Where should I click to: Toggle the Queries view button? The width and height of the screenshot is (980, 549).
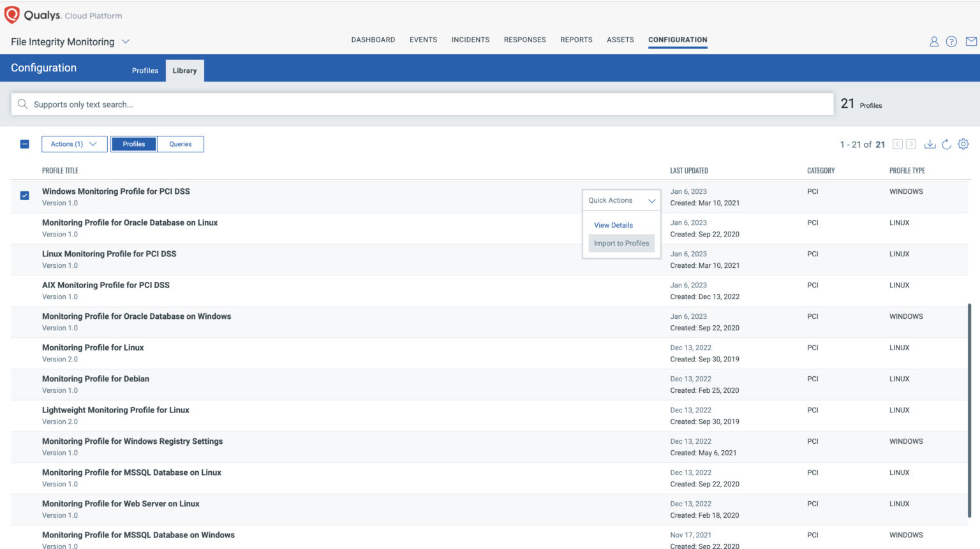point(180,144)
